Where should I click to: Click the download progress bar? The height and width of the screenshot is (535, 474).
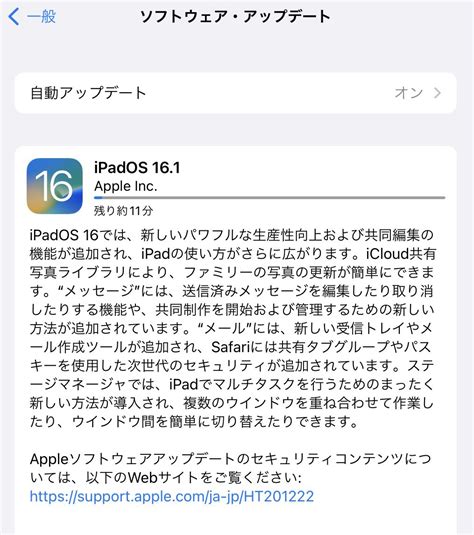point(270,198)
